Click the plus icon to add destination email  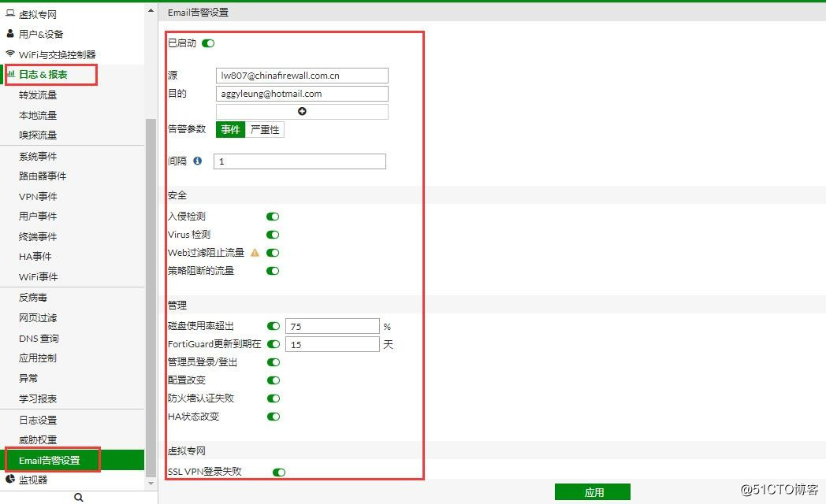pos(302,111)
